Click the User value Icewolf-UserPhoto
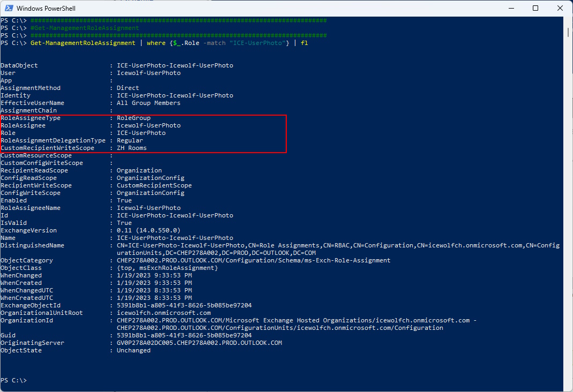Image resolution: width=573 pixels, height=392 pixels. click(148, 73)
